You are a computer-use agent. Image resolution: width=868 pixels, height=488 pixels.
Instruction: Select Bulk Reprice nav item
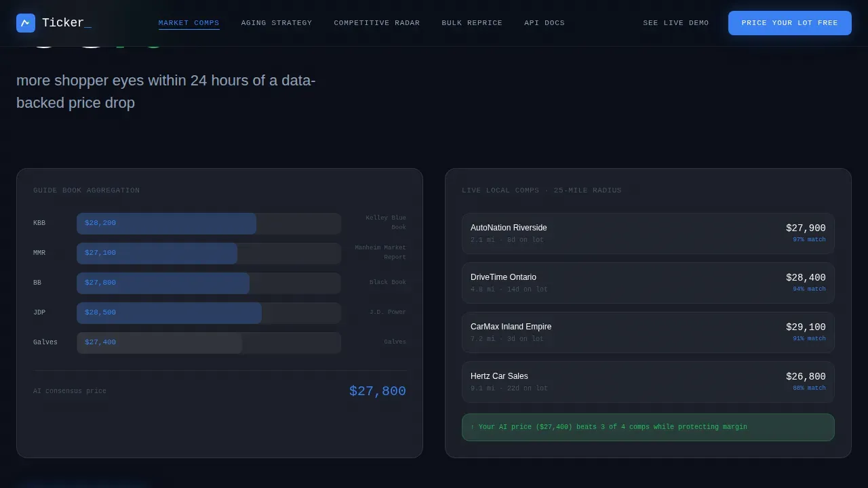pyautogui.click(x=472, y=23)
